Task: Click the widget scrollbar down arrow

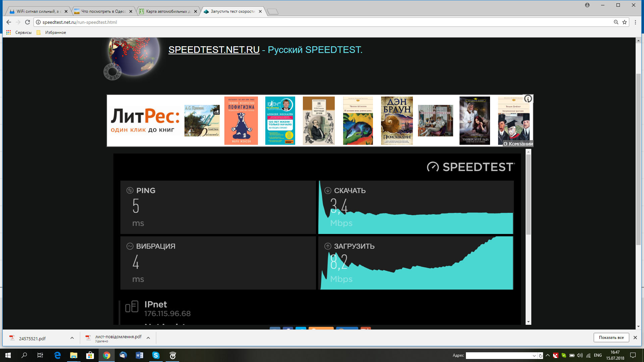Action: (528, 322)
